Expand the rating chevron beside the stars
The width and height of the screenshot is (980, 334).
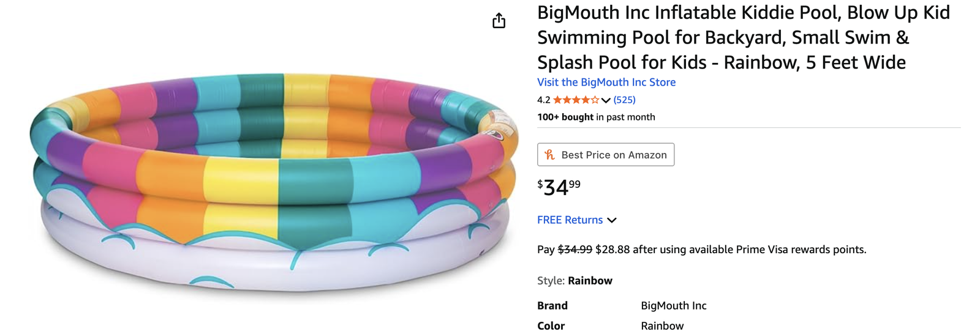pos(606,100)
